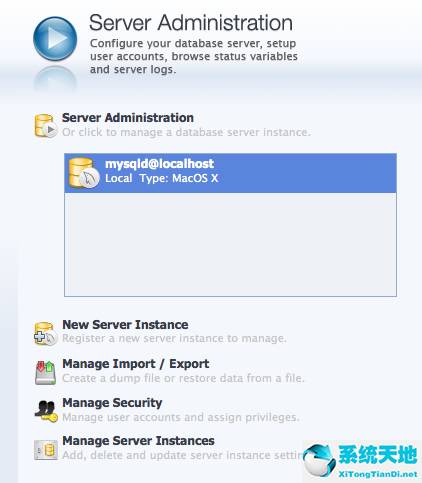This screenshot has height=483, width=422.
Task: Click 'Register a new server instance to manage.'
Action: [x=175, y=338]
